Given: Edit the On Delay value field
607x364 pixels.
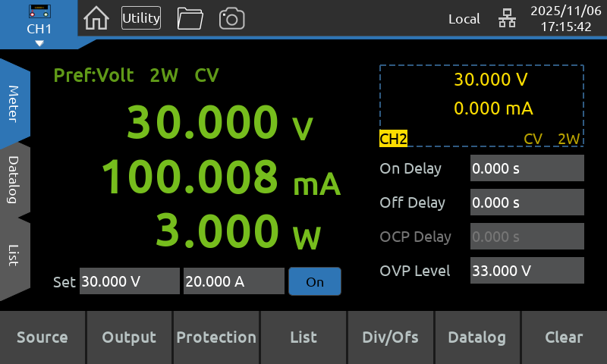Looking at the screenshot, I should pos(527,168).
